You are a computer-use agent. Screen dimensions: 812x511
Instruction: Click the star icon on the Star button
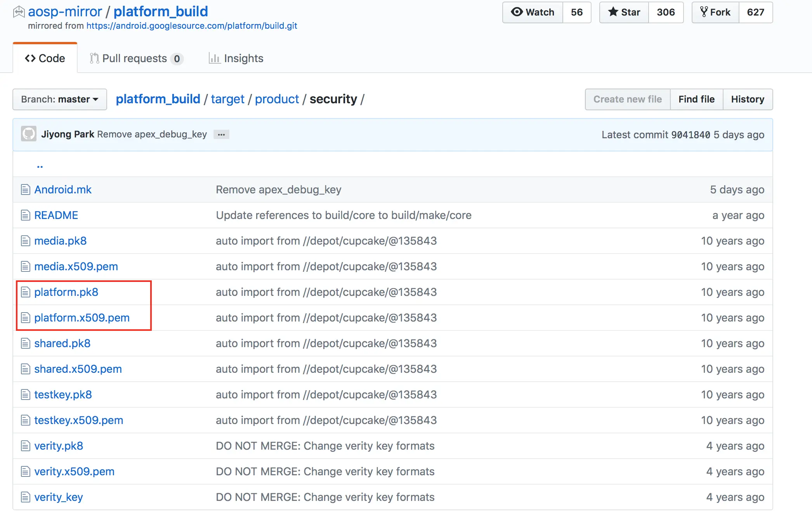tap(613, 12)
